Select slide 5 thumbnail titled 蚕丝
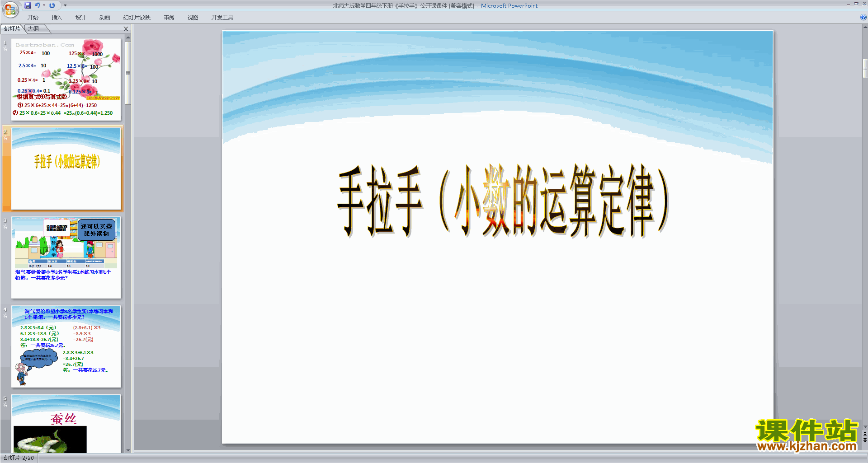This screenshot has width=868, height=463. pyautogui.click(x=66, y=424)
